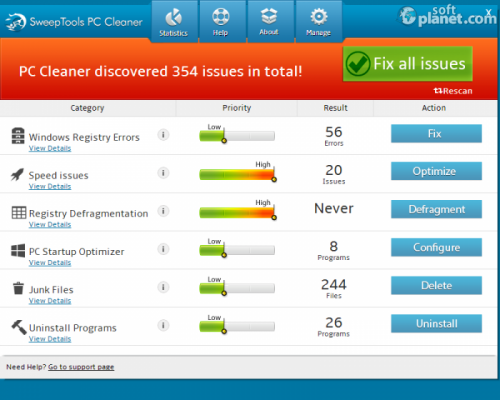Viewport: 500px width, 400px height.
Task: Show info for Registry Defragmentation
Action: click(163, 211)
